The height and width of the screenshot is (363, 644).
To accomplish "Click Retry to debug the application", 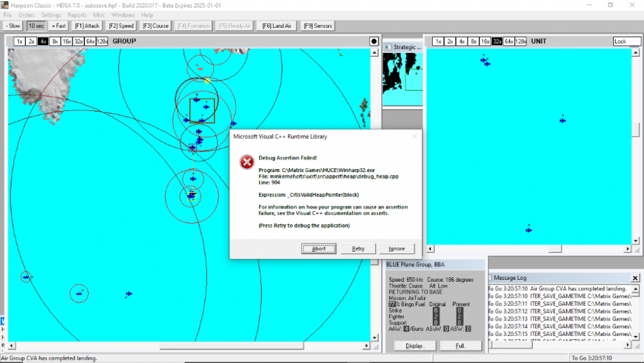I will point(357,248).
